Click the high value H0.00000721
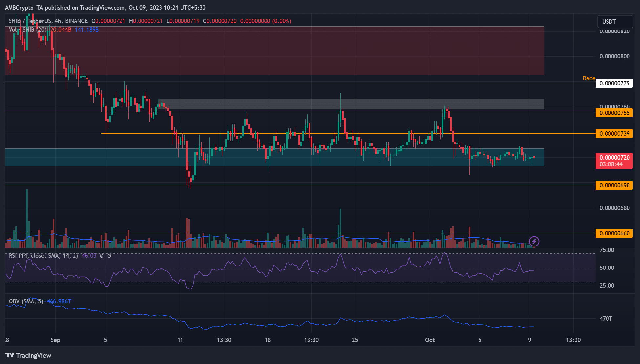640x364 pixels. tap(146, 21)
